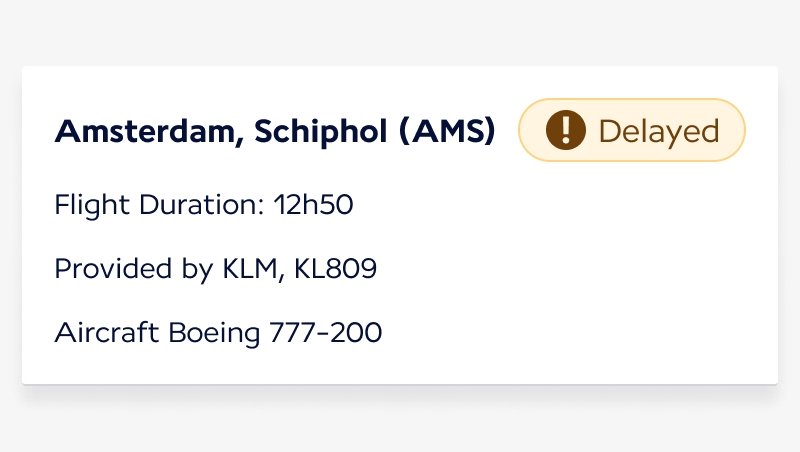800x452 pixels.
Task: Click the word Boeing
Action: [214, 334]
